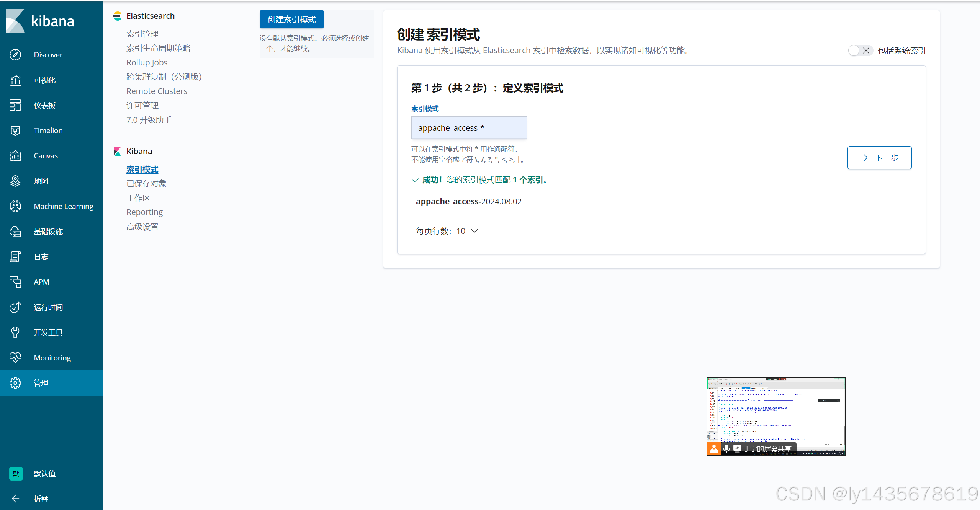Open Monitoring heartbeat icon

[15, 358]
